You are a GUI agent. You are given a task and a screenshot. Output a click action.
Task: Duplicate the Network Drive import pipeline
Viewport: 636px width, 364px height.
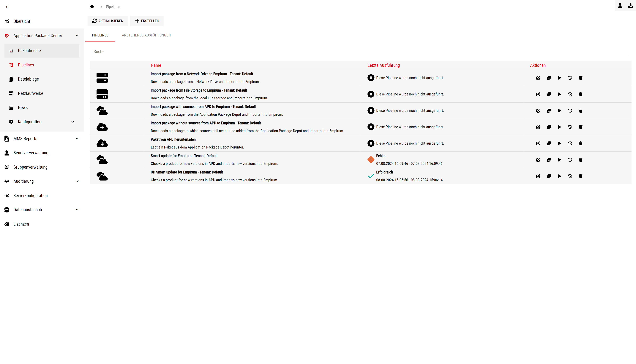(549, 78)
